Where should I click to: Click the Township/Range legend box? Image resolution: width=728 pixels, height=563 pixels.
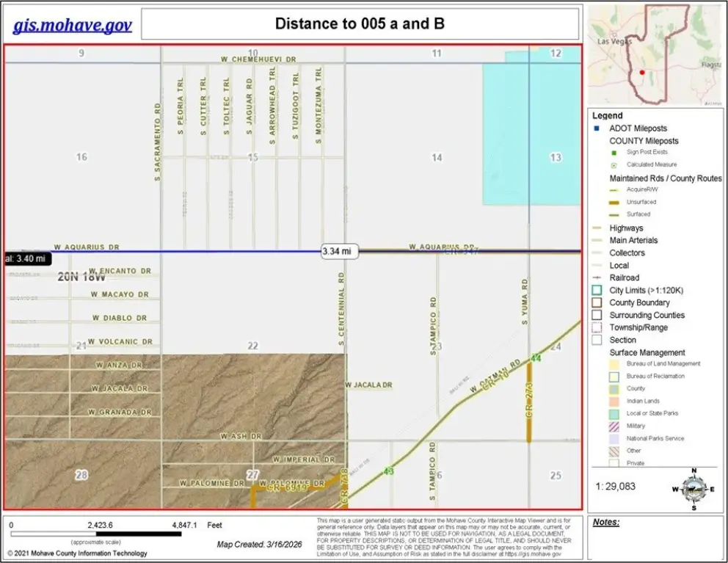point(597,327)
